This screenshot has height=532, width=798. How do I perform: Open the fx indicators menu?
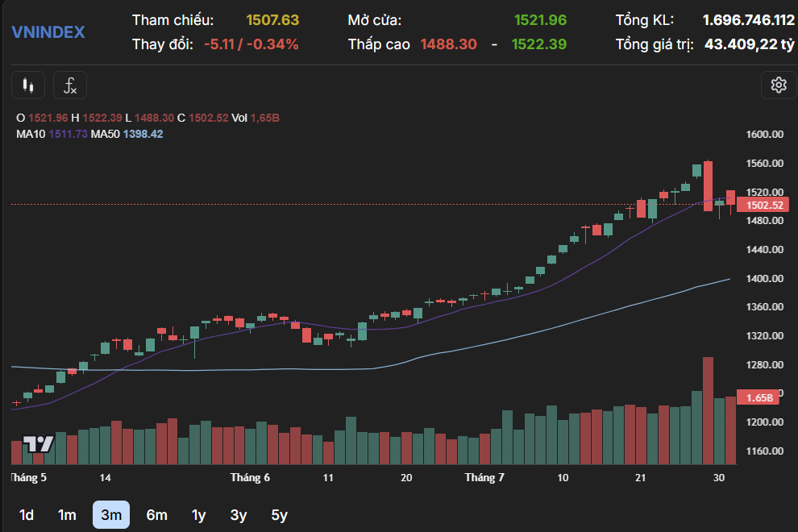coord(70,85)
